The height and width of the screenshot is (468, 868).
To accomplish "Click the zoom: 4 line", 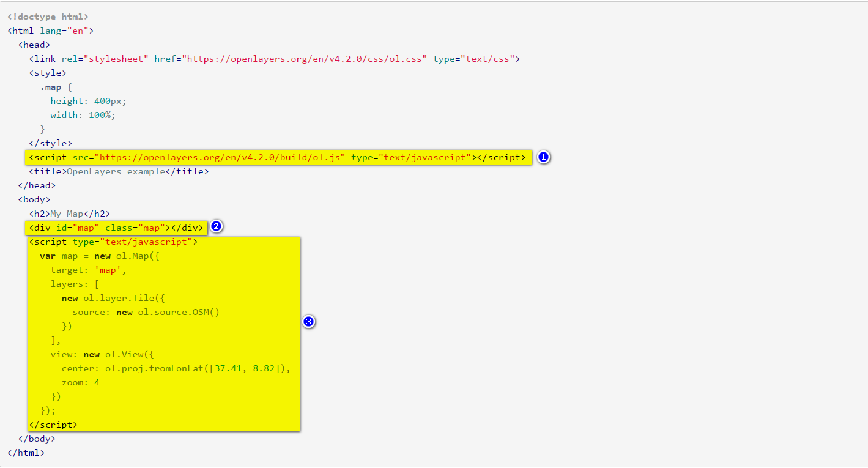I will pos(81,382).
